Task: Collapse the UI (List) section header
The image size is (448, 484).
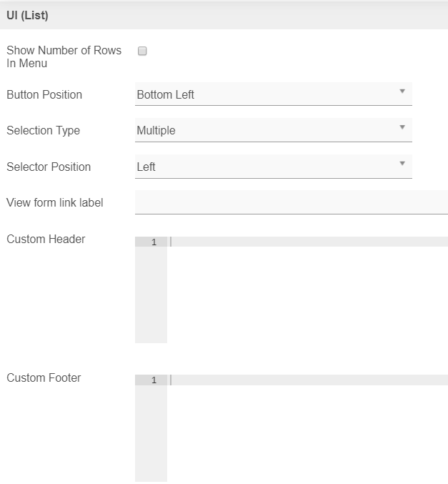Action: [28, 15]
